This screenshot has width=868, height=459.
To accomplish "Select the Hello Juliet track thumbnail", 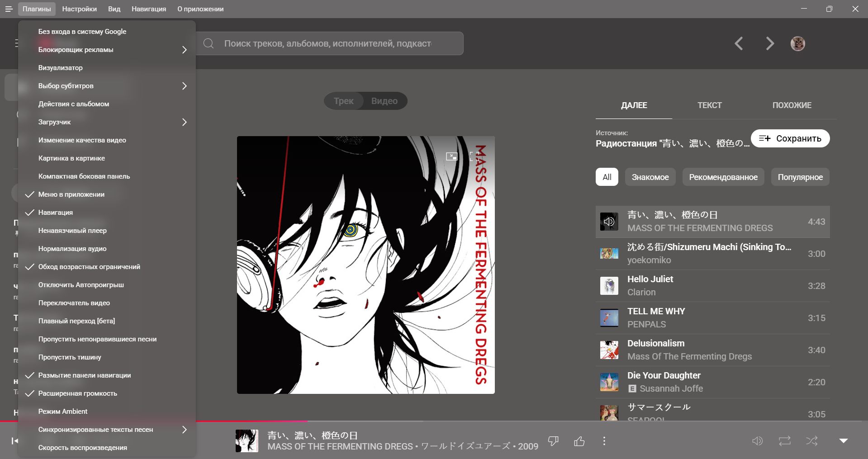I will [609, 286].
